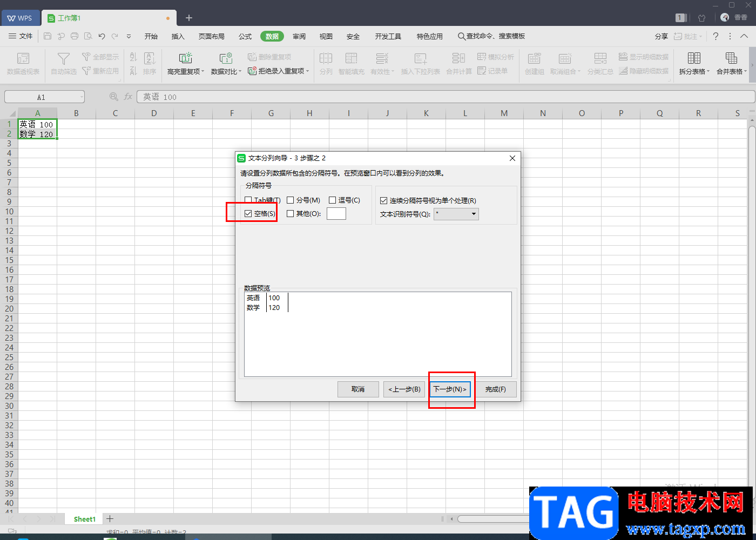Click the 合并计算 icon
756x540 pixels.
coord(459,58)
